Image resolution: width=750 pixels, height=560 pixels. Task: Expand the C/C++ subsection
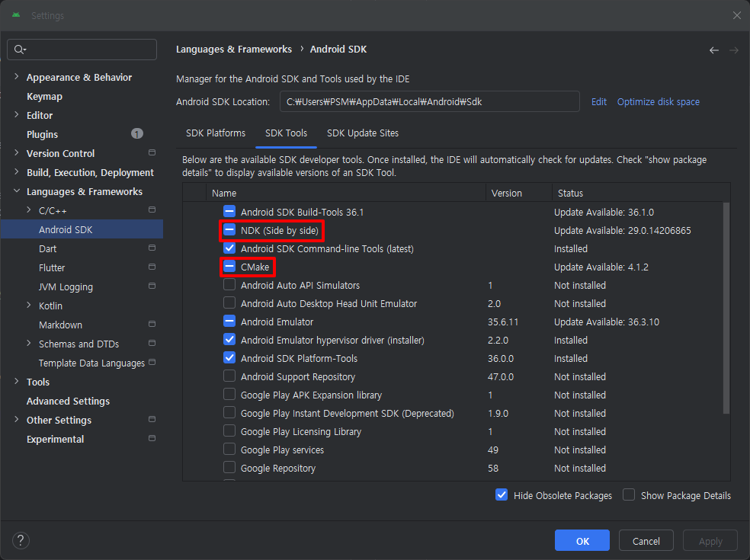tap(29, 210)
